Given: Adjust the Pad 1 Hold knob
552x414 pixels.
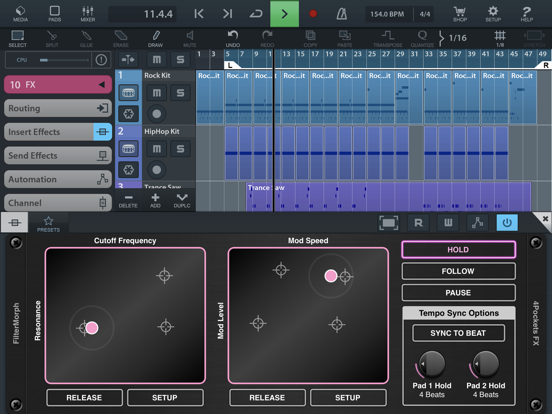Looking at the screenshot, I should click(432, 364).
